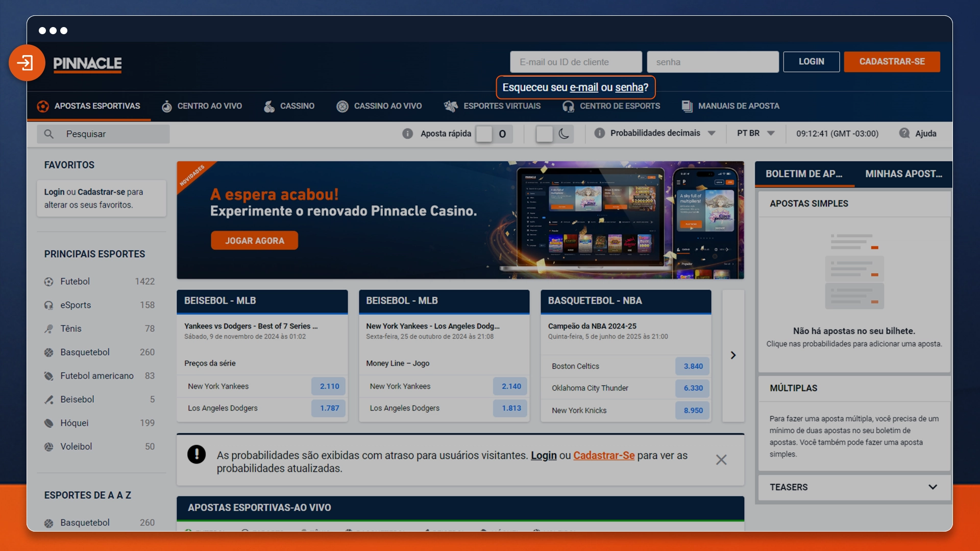
Task: Click the Pinnacle logo
Action: pos(87,64)
